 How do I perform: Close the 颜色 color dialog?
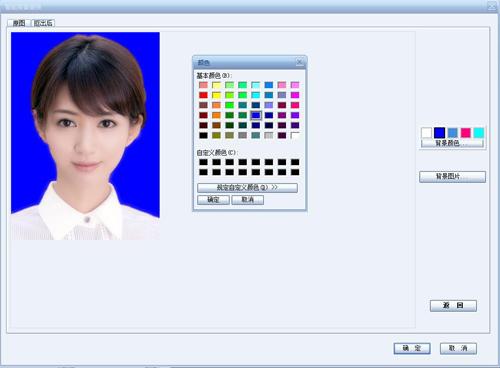299,62
